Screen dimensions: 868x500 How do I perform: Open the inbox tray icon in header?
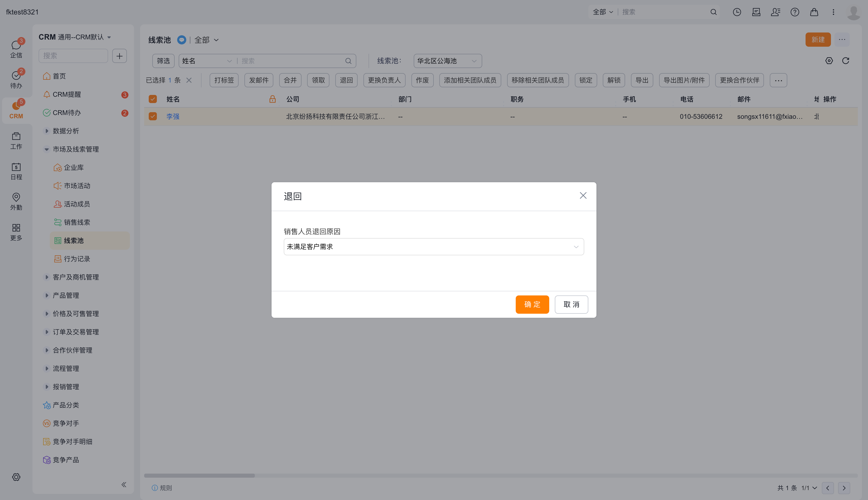pos(756,12)
